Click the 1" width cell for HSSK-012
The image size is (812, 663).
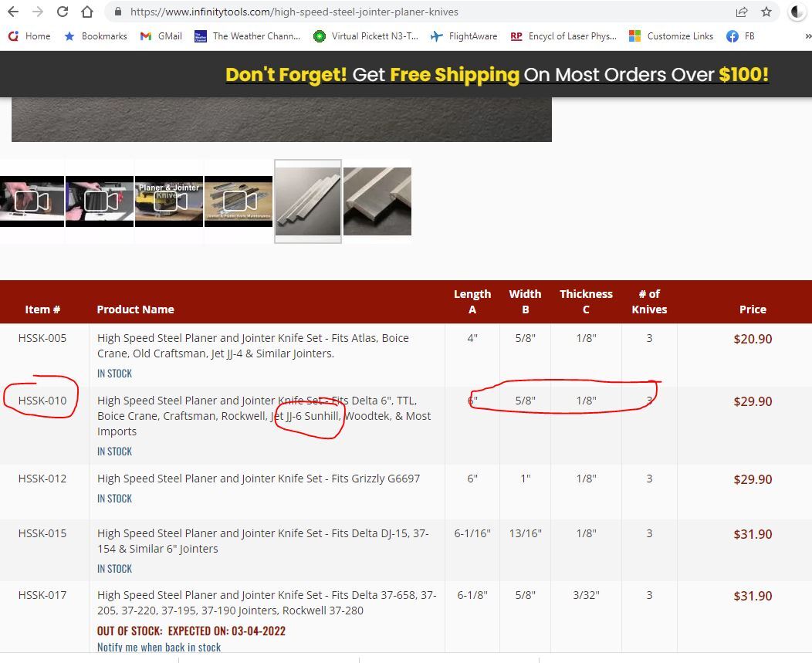[x=525, y=479]
